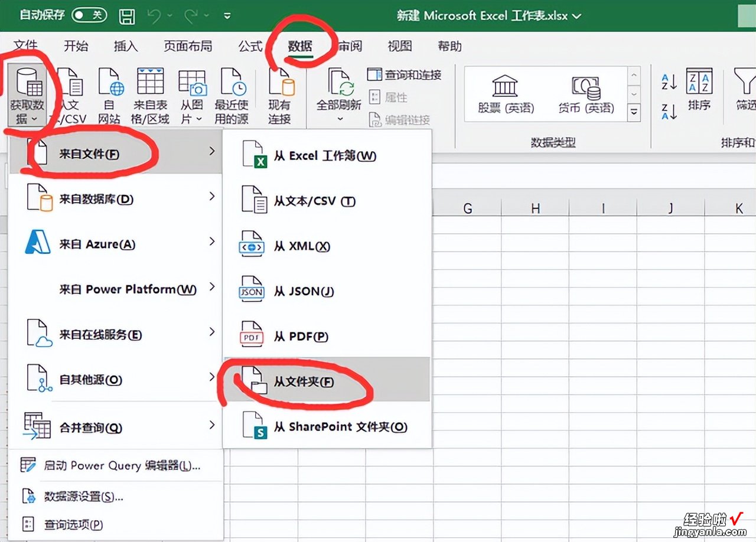Choose 从 JSON(J)
This screenshot has width=756, height=542.
[327, 291]
